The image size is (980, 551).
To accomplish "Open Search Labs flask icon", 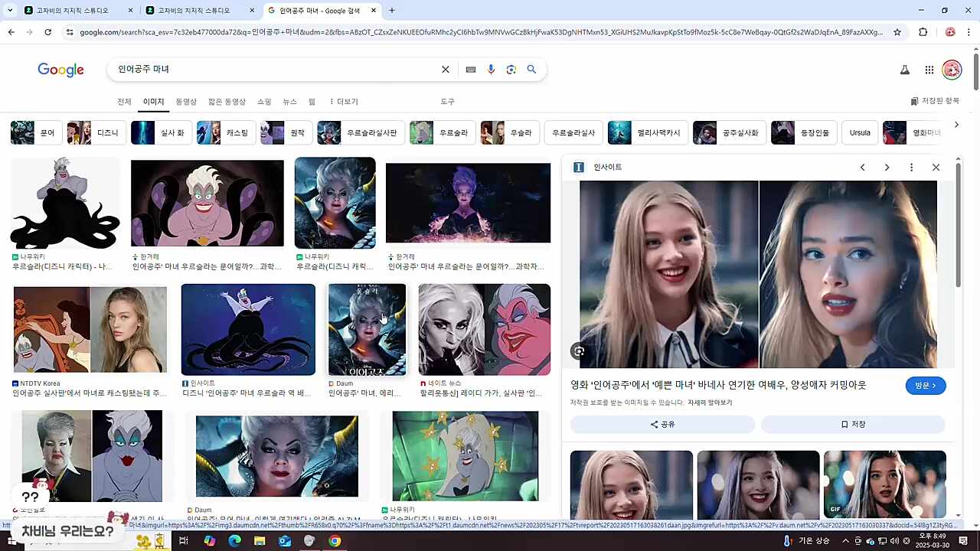I will [x=905, y=70].
